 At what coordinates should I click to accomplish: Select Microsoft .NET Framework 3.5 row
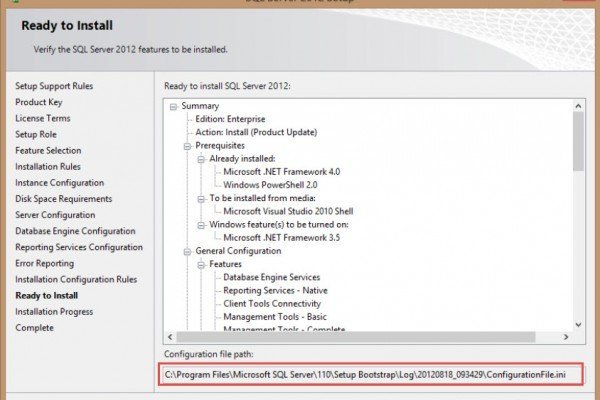[x=282, y=238]
